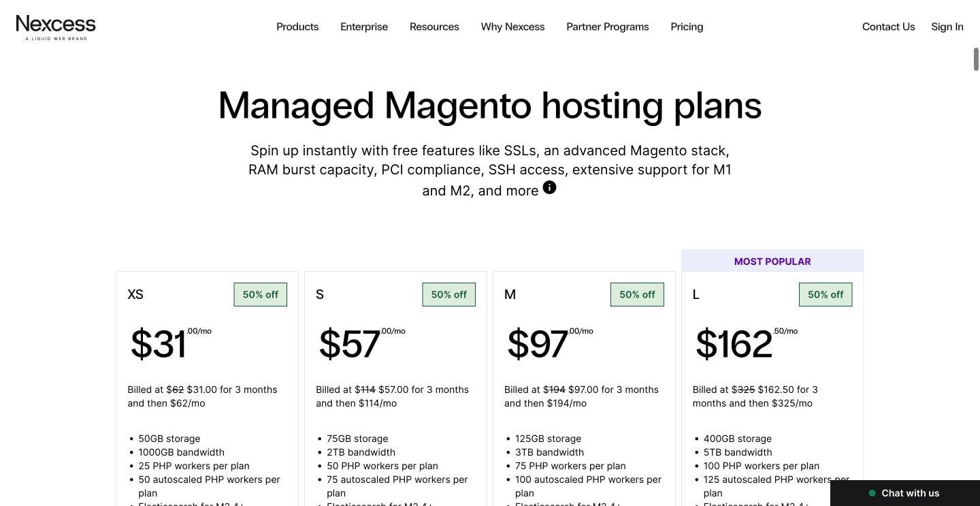The width and height of the screenshot is (980, 506).
Task: Click the Sign In link
Action: click(x=947, y=27)
